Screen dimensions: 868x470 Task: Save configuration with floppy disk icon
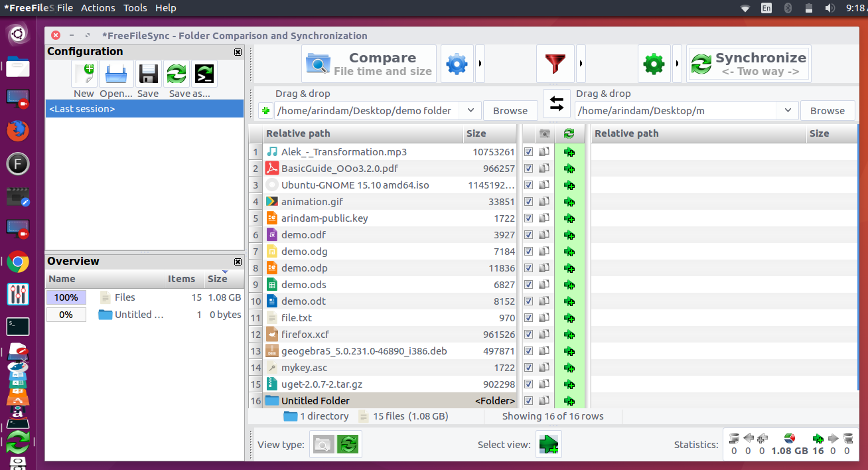click(x=148, y=74)
